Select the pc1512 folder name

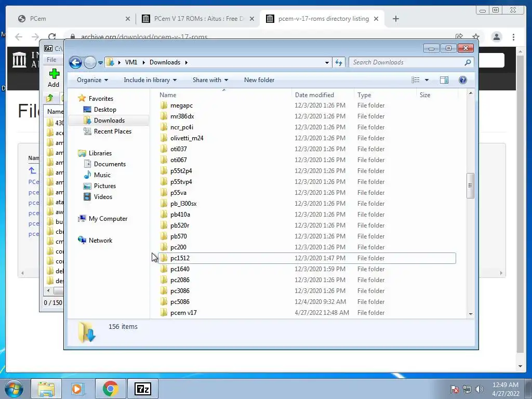point(180,258)
